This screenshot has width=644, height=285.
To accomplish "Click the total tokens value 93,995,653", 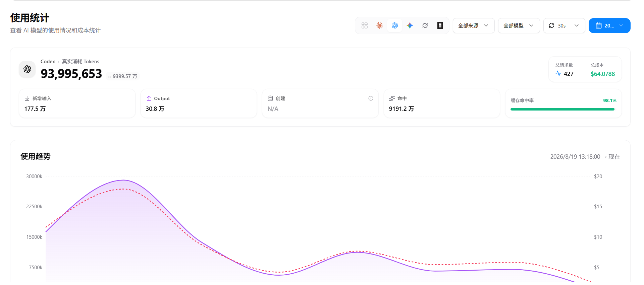I will coord(71,74).
